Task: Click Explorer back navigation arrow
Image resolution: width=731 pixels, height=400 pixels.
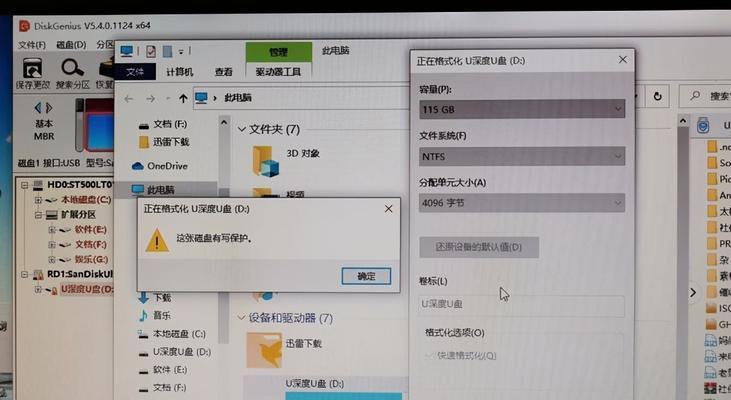Action: coord(129,98)
